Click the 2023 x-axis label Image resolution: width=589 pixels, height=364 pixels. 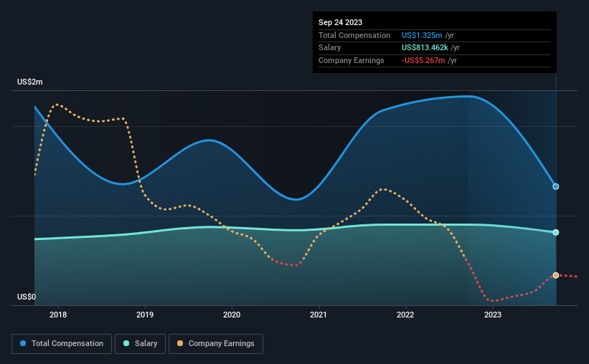point(492,315)
